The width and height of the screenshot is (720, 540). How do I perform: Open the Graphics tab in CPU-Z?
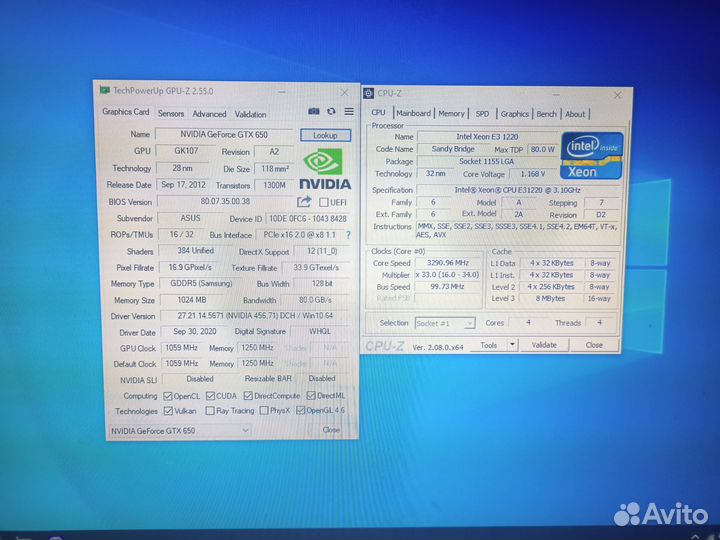(514, 114)
